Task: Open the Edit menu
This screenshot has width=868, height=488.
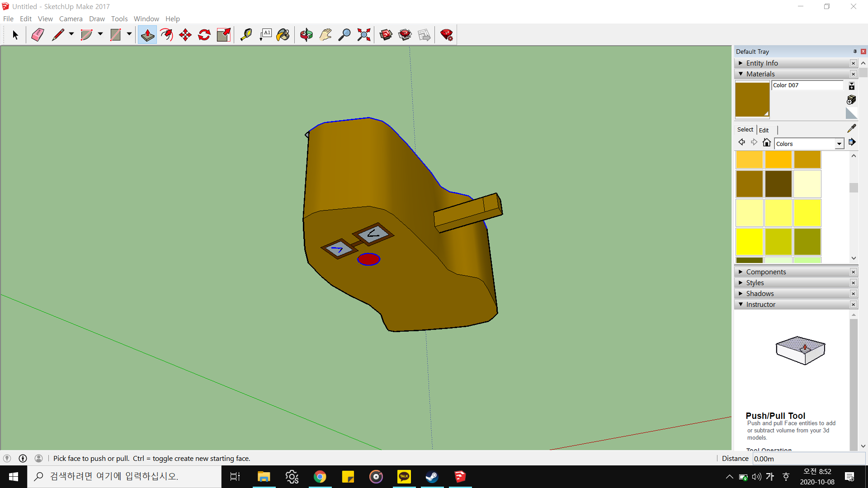Action: tap(26, 19)
